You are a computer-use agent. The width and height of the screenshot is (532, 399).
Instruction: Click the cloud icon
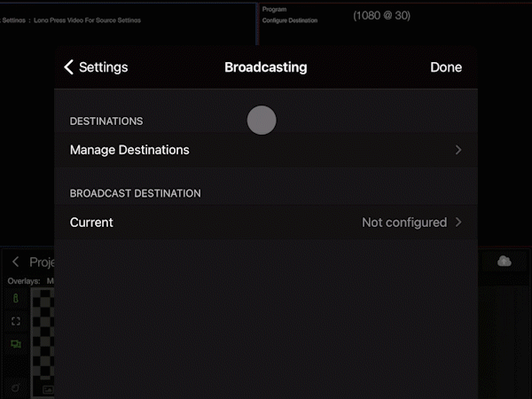[505, 261]
